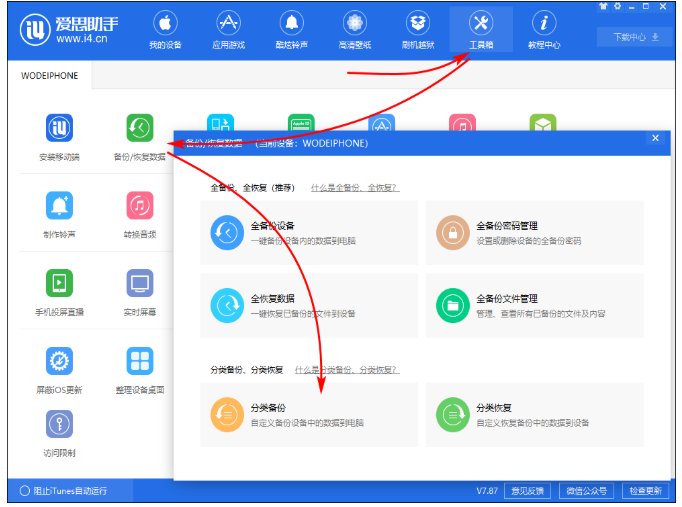Open 制作铃声 ringtone maker tool
This screenshot has width=682, height=507.
pyautogui.click(x=60, y=215)
